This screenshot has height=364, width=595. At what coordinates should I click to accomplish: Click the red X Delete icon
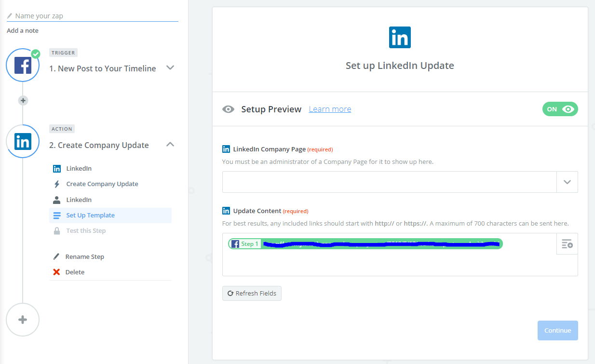pyautogui.click(x=56, y=272)
